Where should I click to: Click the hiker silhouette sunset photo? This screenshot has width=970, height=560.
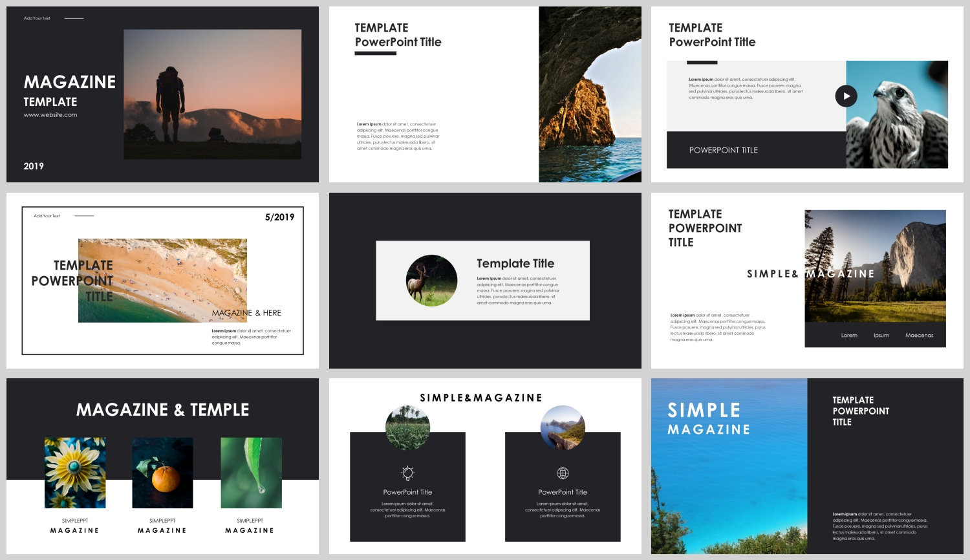(212, 94)
